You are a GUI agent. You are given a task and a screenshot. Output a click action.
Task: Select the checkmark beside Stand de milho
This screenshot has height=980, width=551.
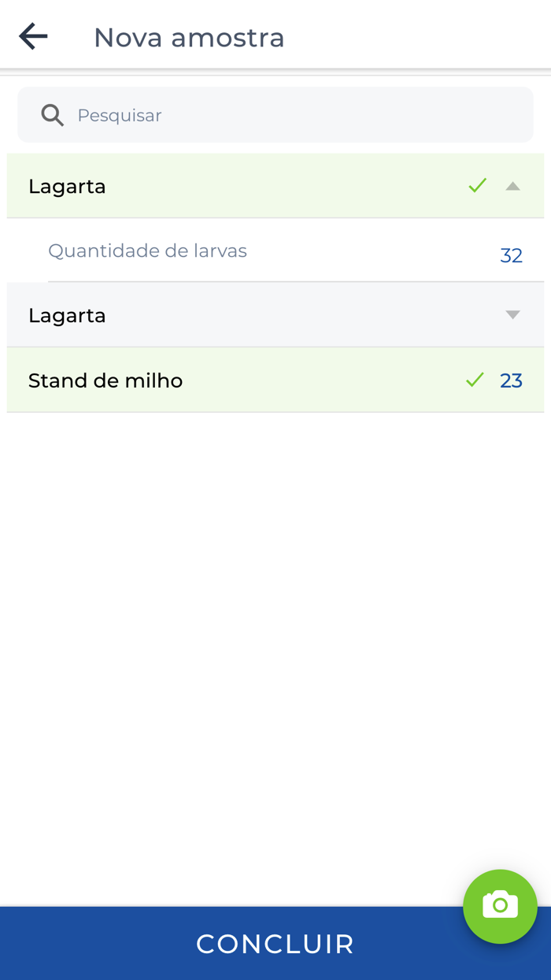pos(475,379)
